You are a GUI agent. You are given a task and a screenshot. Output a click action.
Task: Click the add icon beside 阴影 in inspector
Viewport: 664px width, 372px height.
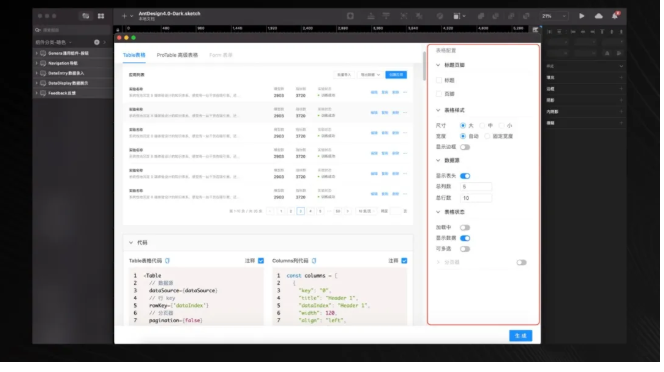coord(621,100)
